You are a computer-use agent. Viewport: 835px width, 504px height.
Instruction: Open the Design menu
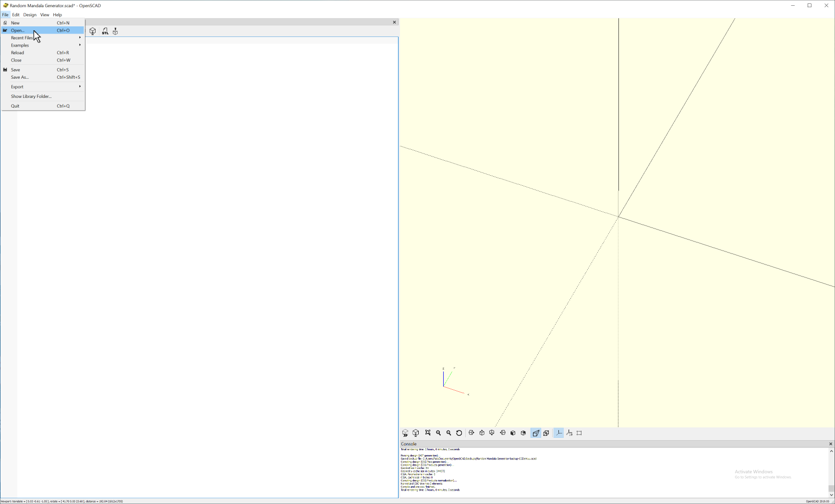click(30, 15)
